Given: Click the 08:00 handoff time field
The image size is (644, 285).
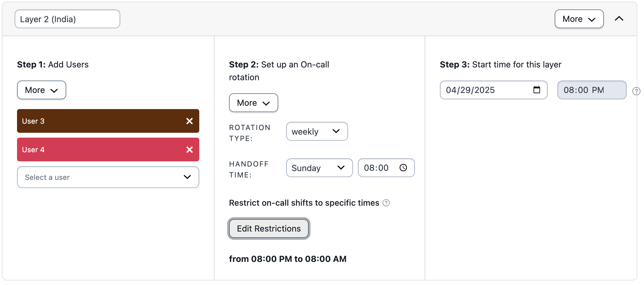Looking at the screenshot, I should click(386, 168).
